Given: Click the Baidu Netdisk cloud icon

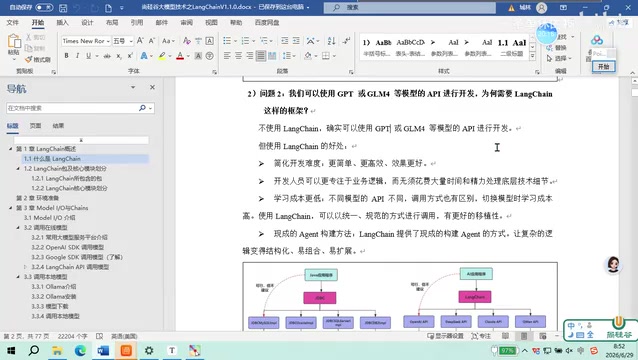Looking at the screenshot, I should pos(597,40).
